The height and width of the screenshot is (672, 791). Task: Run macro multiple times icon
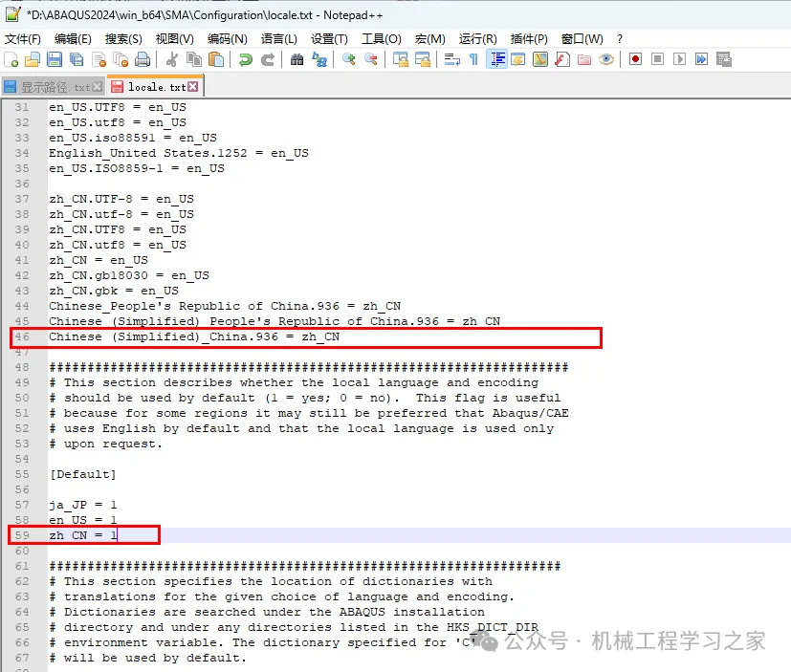[x=701, y=59]
